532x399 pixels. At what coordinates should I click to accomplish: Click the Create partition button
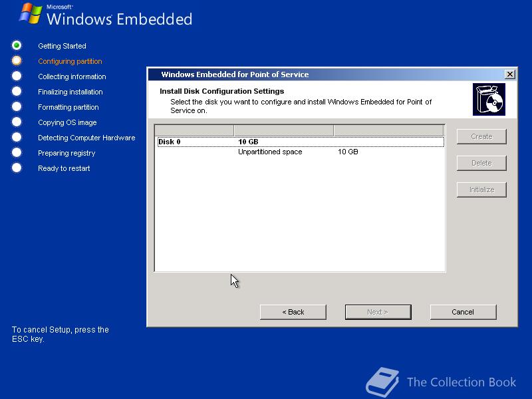(481, 136)
